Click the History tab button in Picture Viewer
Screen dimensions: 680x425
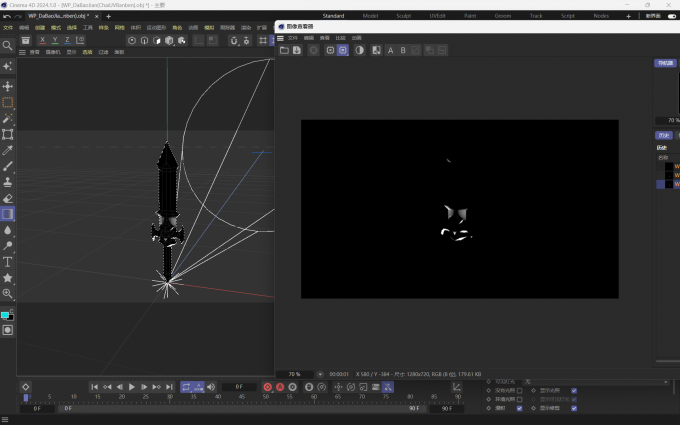(664, 135)
